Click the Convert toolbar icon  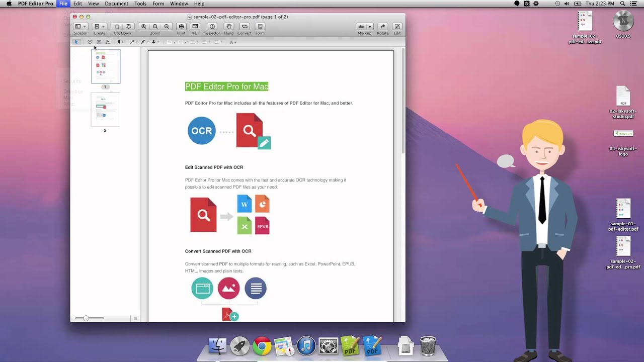245,27
